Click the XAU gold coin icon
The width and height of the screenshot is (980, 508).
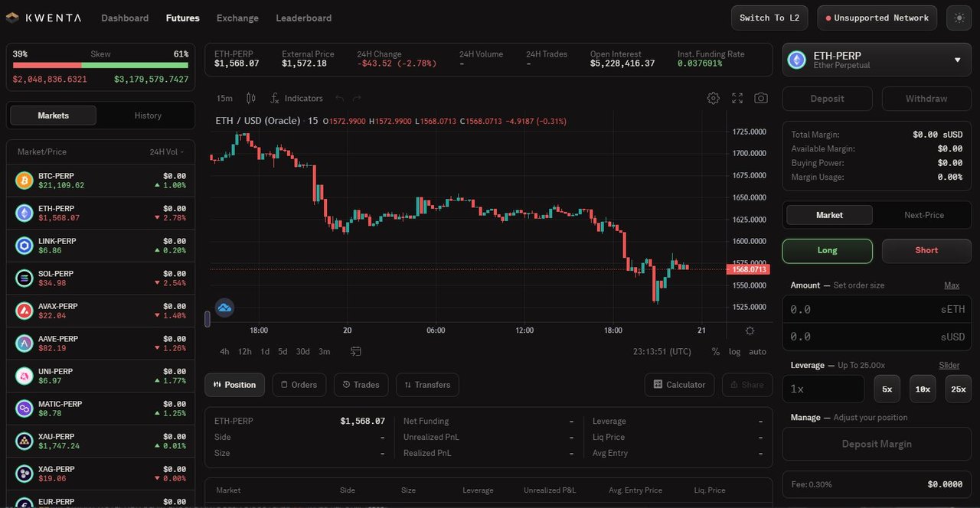tap(24, 441)
